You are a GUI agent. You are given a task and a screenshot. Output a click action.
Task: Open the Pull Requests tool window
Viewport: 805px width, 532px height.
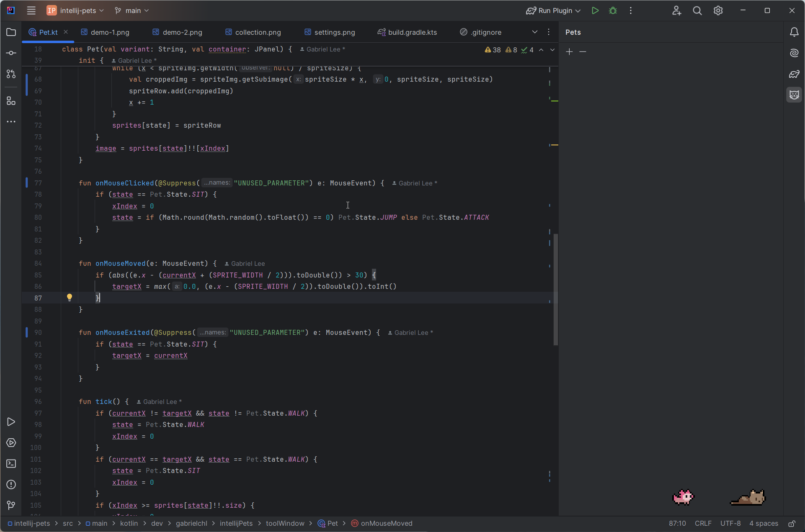(11, 74)
